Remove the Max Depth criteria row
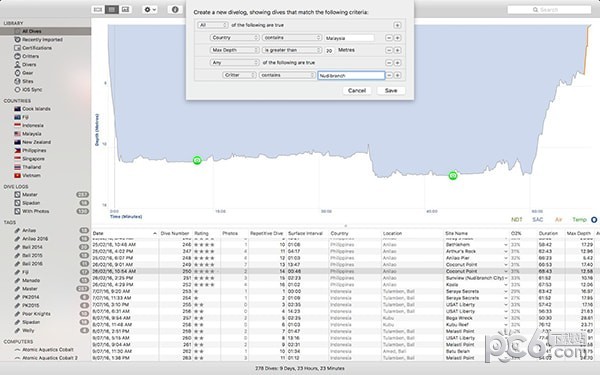The image size is (600, 375). (x=389, y=50)
